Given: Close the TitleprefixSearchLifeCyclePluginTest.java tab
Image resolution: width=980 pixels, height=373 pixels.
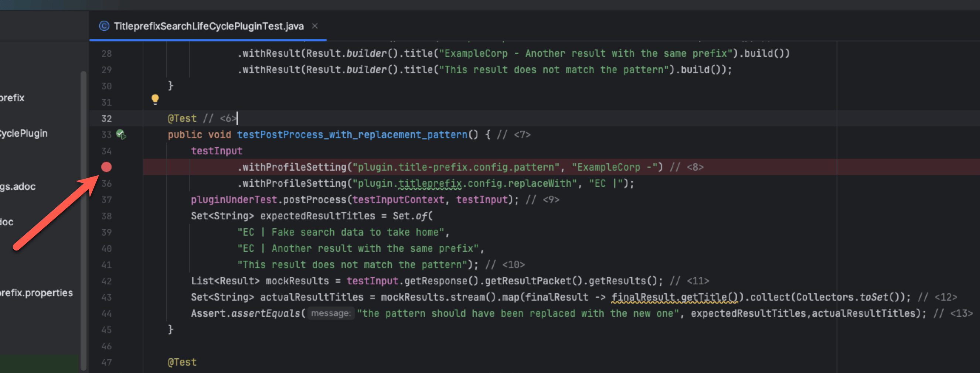Looking at the screenshot, I should coord(315,26).
